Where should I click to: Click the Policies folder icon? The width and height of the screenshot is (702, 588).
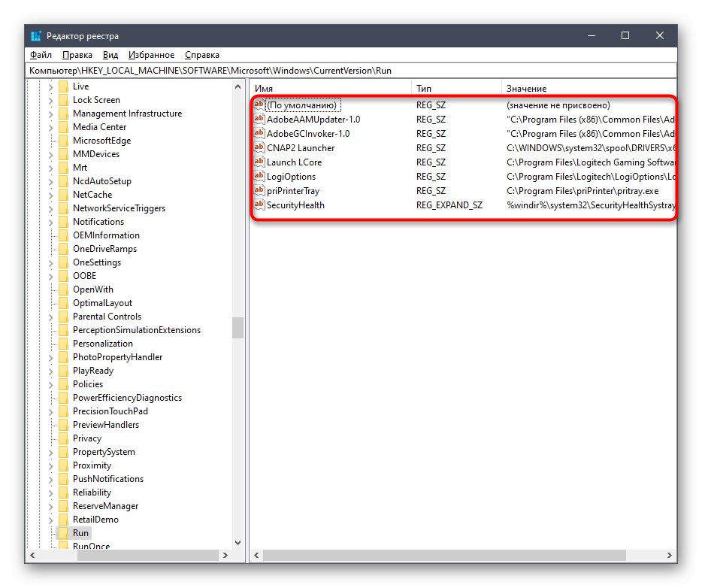tap(62, 383)
